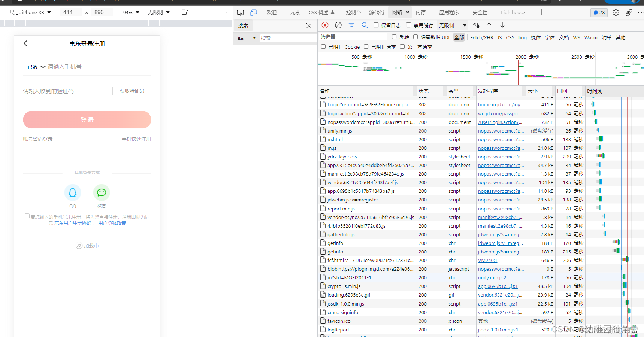This screenshot has height=337, width=644.
Task: Open the iPhone XR device size dropdown
Action: [x=30, y=12]
